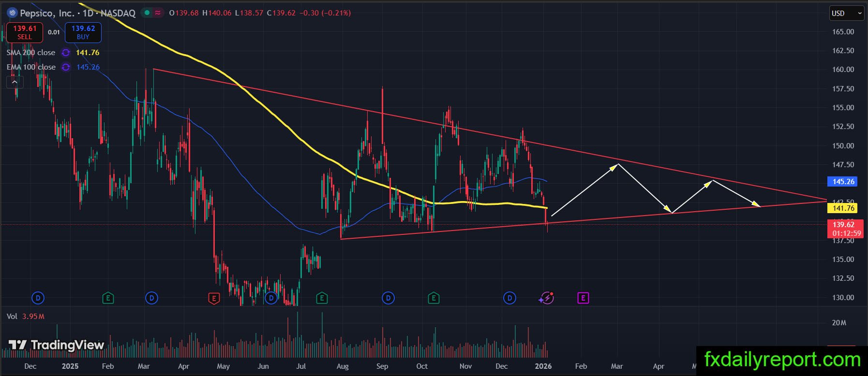Image resolution: width=868 pixels, height=376 pixels.
Task: Click the Sep label on time axis
Action: [x=382, y=366]
